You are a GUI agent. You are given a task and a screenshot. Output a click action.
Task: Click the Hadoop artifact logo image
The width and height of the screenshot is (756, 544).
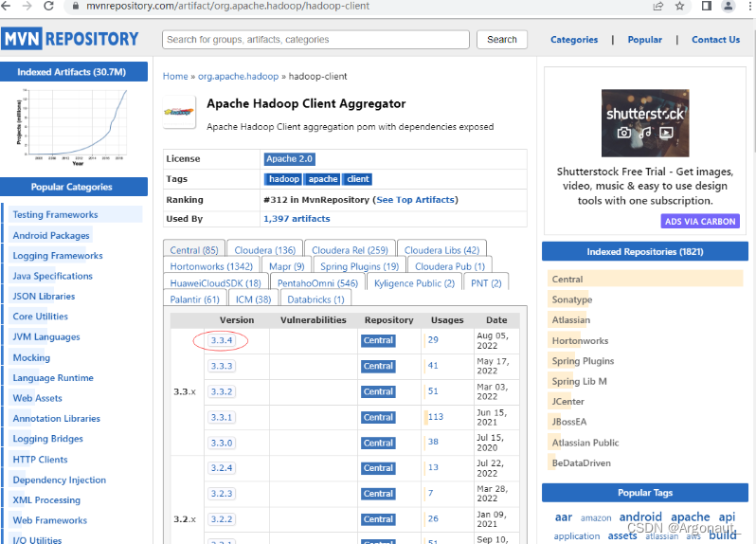179,112
